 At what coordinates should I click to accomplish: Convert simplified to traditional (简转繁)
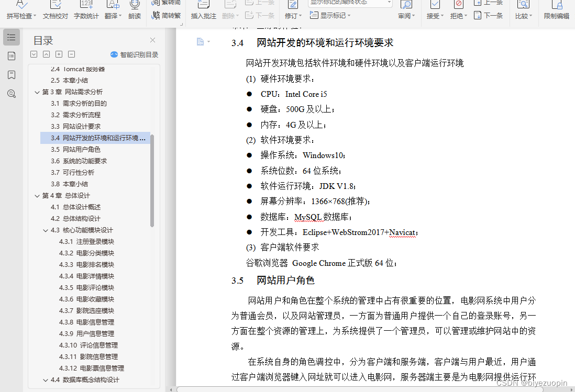166,16
